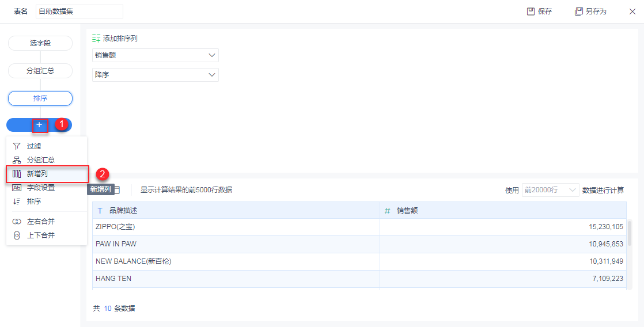Open the 选字段 step
This screenshot has width=644, height=327.
(40, 43)
